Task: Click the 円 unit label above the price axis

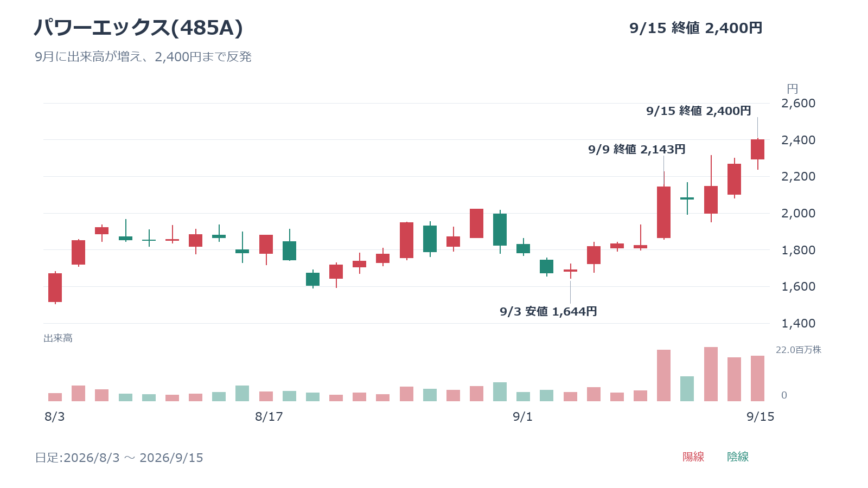Action: point(793,89)
